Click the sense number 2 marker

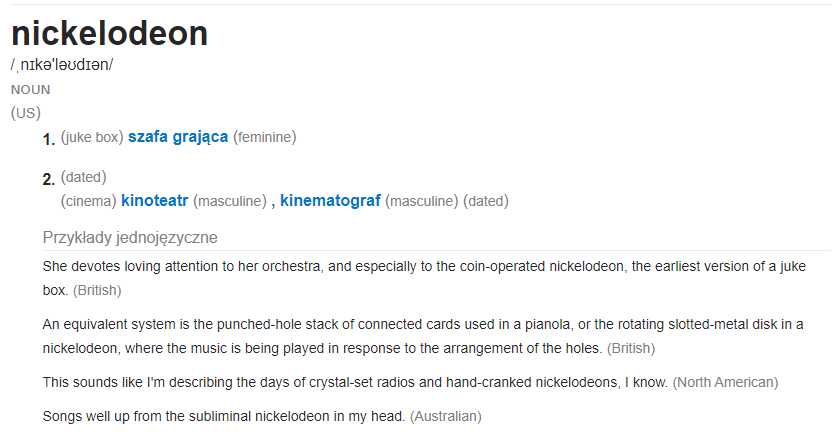[x=49, y=179]
